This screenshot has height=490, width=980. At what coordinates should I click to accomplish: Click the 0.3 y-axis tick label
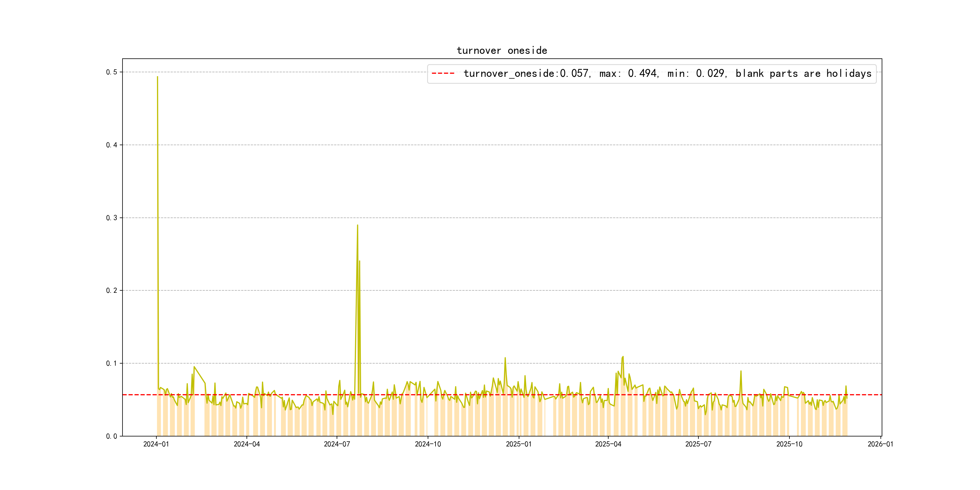[x=112, y=218]
